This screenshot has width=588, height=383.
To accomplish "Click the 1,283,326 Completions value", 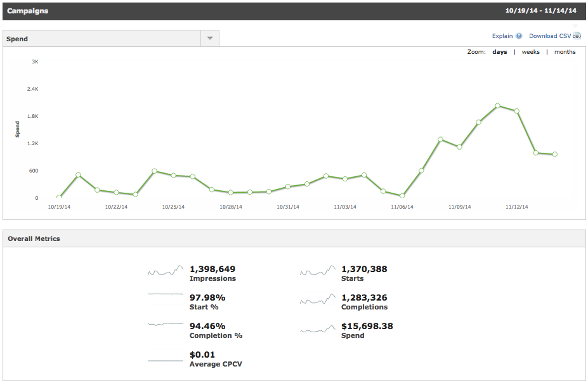I will [364, 297].
